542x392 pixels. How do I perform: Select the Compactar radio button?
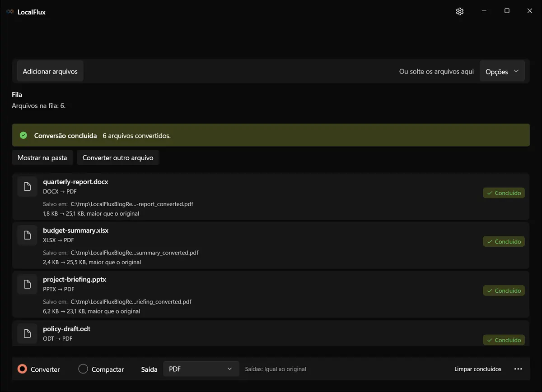[83, 369]
